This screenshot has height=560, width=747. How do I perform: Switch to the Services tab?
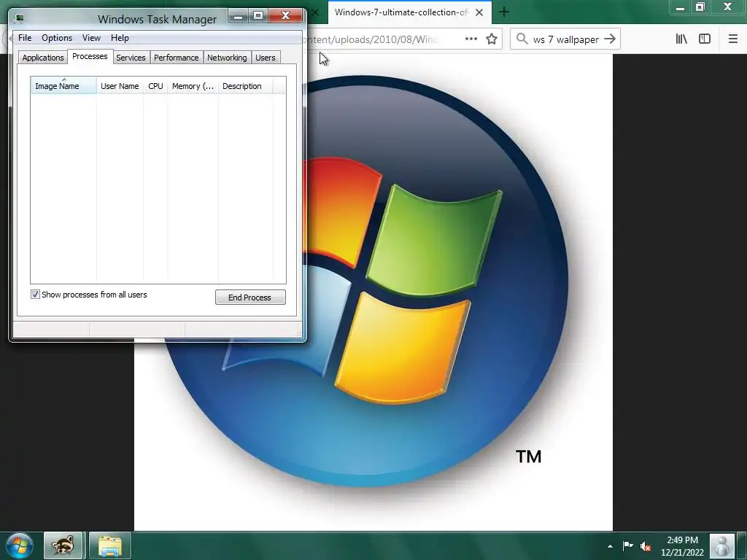pyautogui.click(x=131, y=58)
